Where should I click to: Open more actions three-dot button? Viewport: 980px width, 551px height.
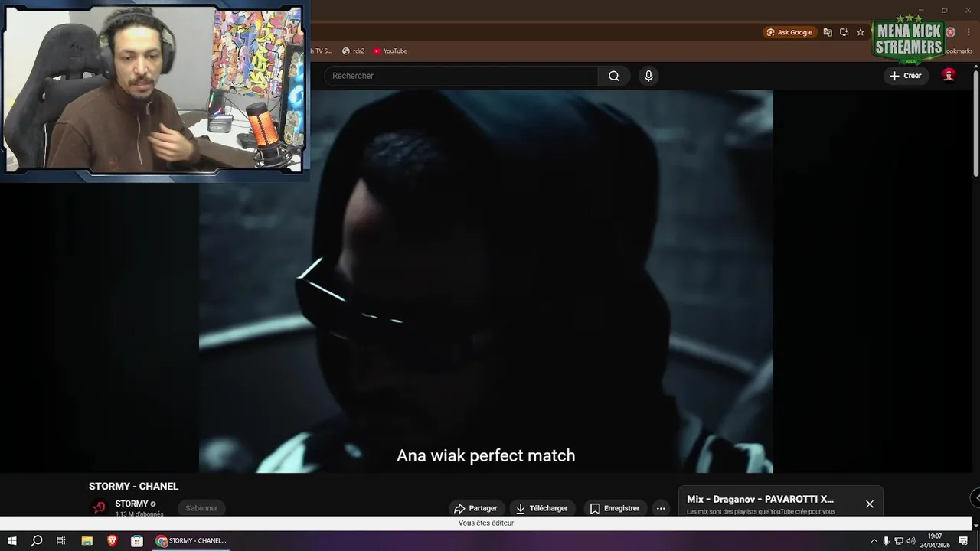[x=661, y=508]
